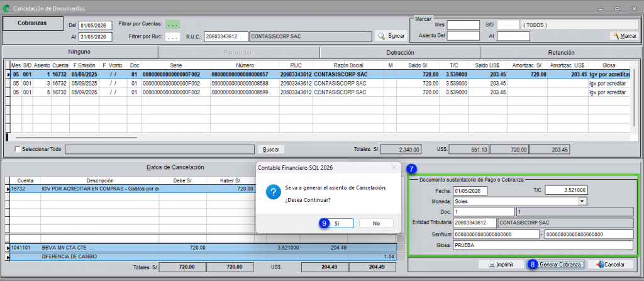Click the Debe S/. column header
Screen dimensions: 644x281
(x=182, y=180)
